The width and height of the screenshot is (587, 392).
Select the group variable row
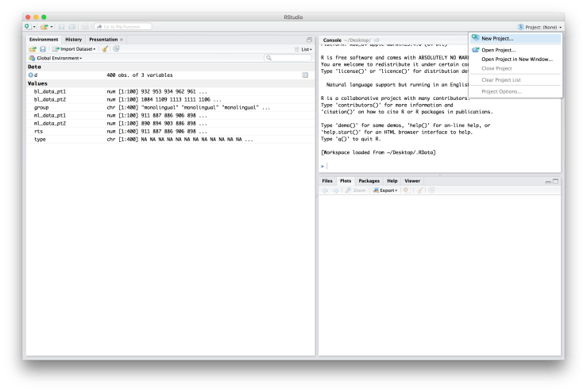[170, 107]
